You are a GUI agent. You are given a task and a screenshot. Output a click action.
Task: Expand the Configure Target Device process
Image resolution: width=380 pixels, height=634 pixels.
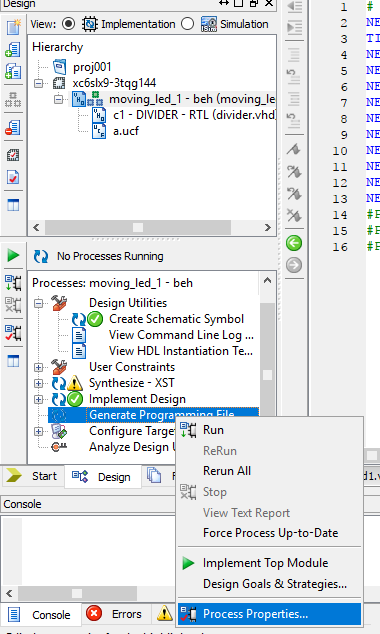click(x=38, y=431)
